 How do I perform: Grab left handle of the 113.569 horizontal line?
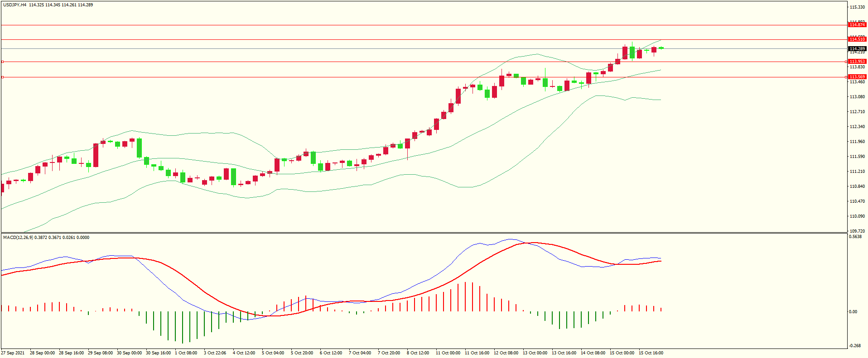point(2,77)
